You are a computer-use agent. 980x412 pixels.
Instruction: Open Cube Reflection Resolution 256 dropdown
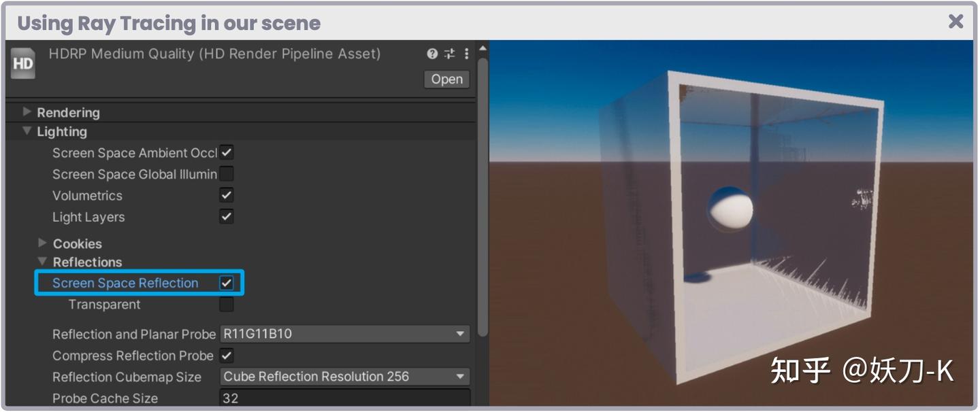(x=345, y=376)
